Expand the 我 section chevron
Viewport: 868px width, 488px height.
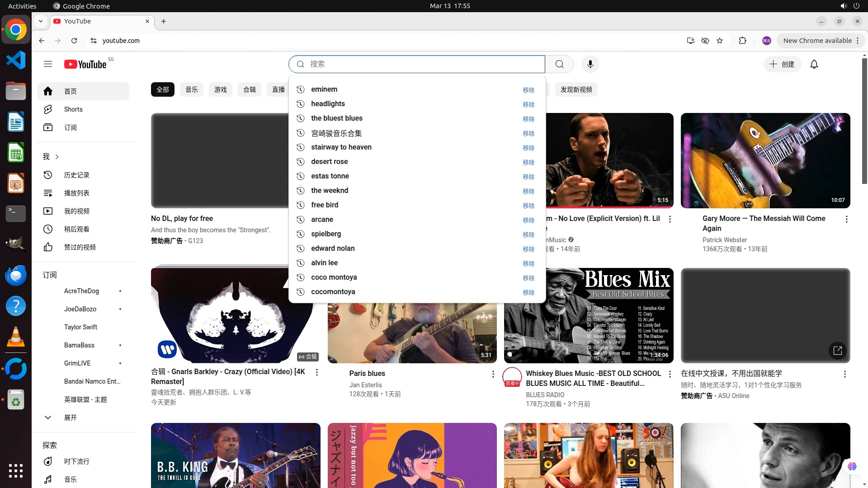(57, 157)
